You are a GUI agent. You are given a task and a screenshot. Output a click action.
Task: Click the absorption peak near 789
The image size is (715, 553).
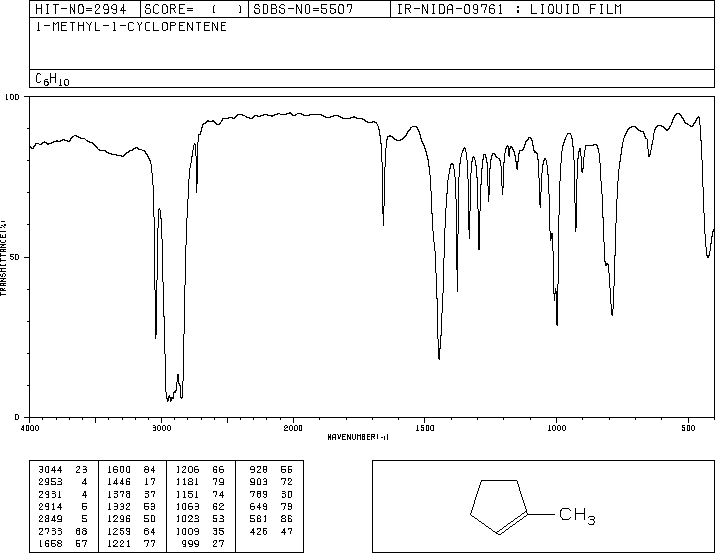612,314
